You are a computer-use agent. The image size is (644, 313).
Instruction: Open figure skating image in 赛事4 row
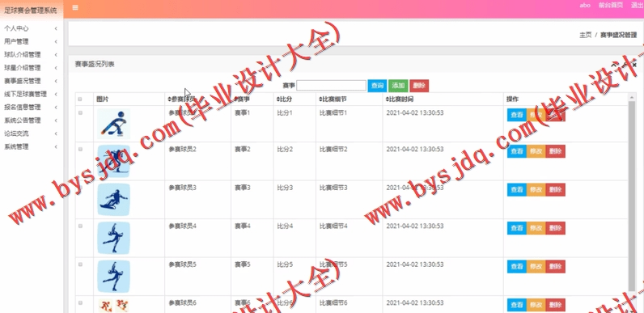click(x=114, y=239)
